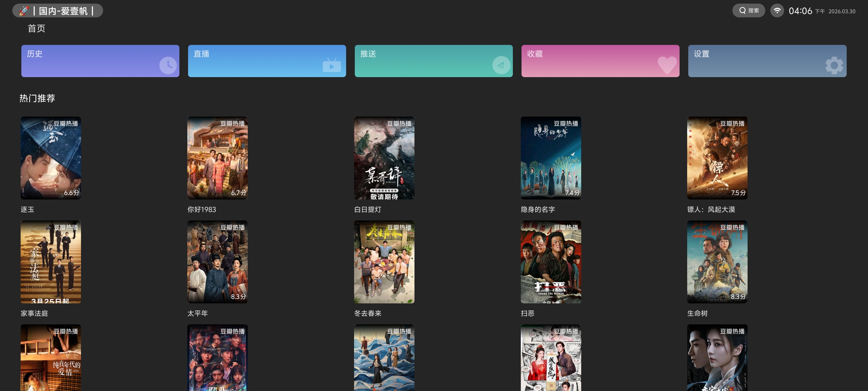Screen dimensions: 868x391
Task: Select the 首页 tab
Action: click(36, 29)
